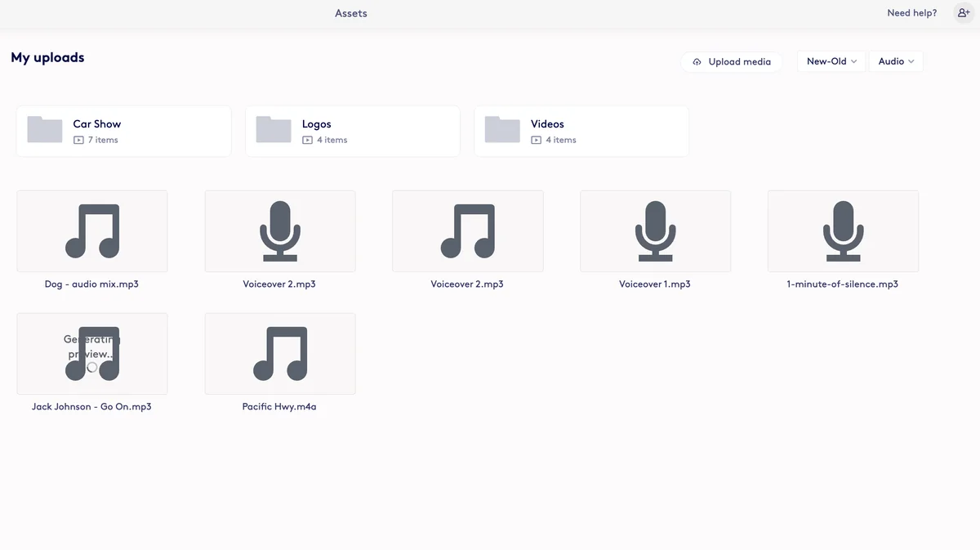This screenshot has width=980, height=550.
Task: Click the Pacific Hwy.m4a file name
Action: 280,406
